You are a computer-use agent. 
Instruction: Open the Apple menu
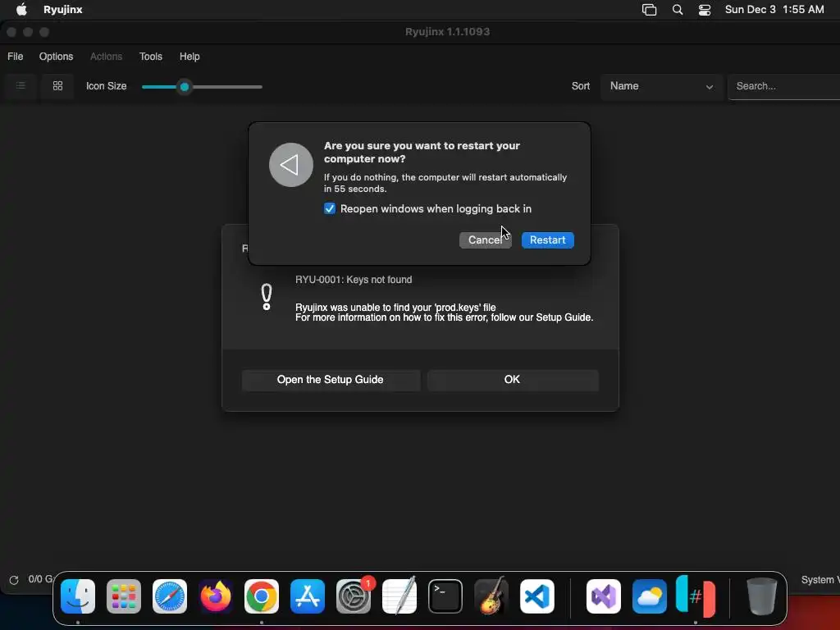click(x=21, y=9)
